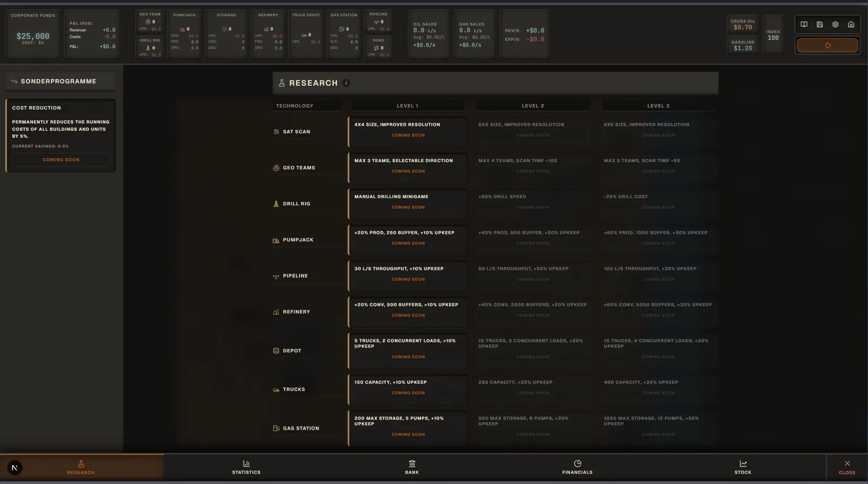868x484 pixels.
Task: Click the Sat Scan technology row icon
Action: 276,132
